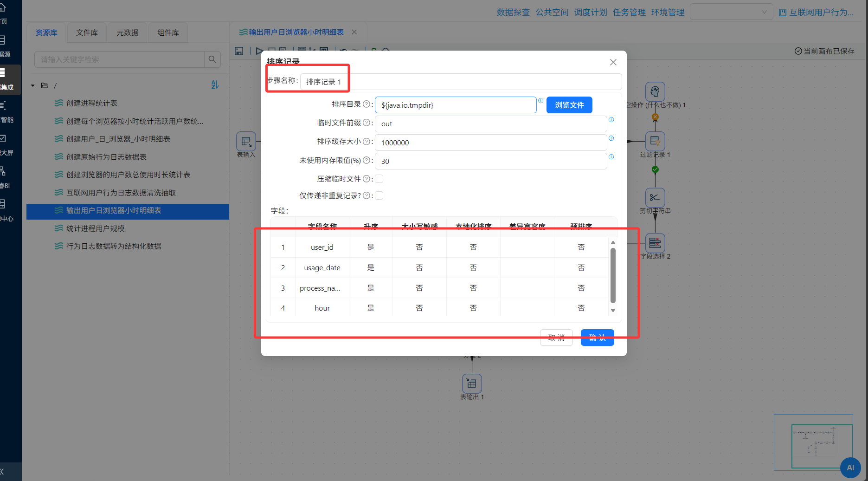The width and height of the screenshot is (868, 481).
Task: Click the 升序 cell of process_na... row
Action: 371,288
